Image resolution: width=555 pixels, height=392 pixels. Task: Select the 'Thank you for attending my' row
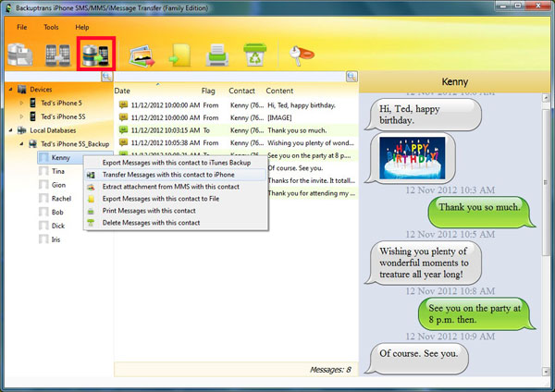(313, 193)
